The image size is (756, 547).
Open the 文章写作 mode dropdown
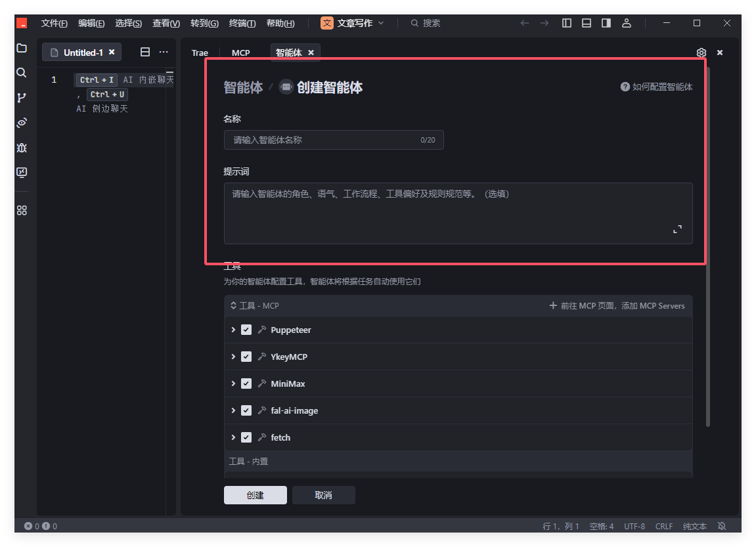pos(353,23)
